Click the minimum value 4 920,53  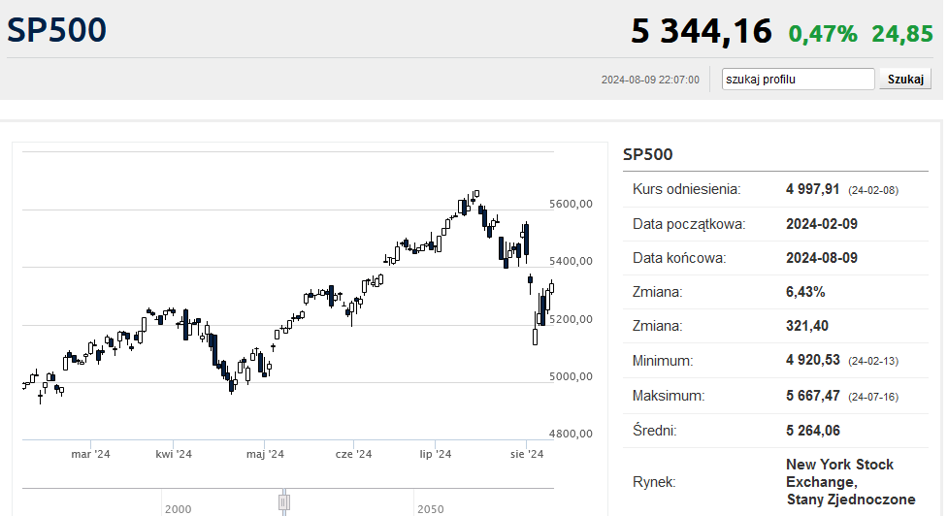click(x=813, y=361)
